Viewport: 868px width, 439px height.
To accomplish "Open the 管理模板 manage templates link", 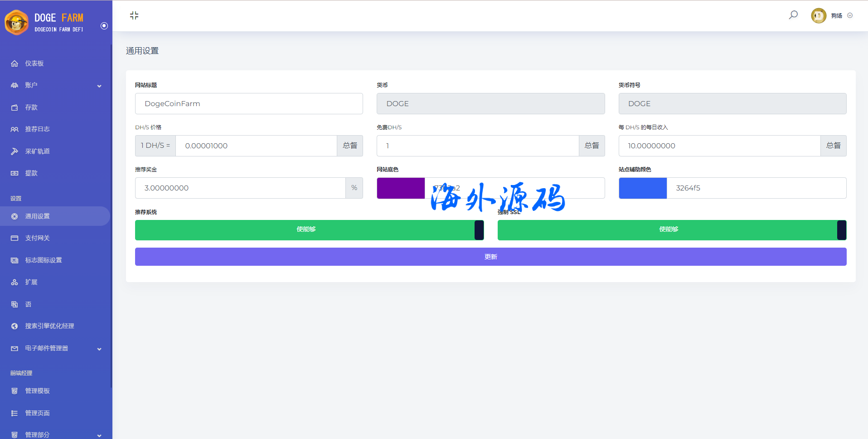I will (37, 391).
